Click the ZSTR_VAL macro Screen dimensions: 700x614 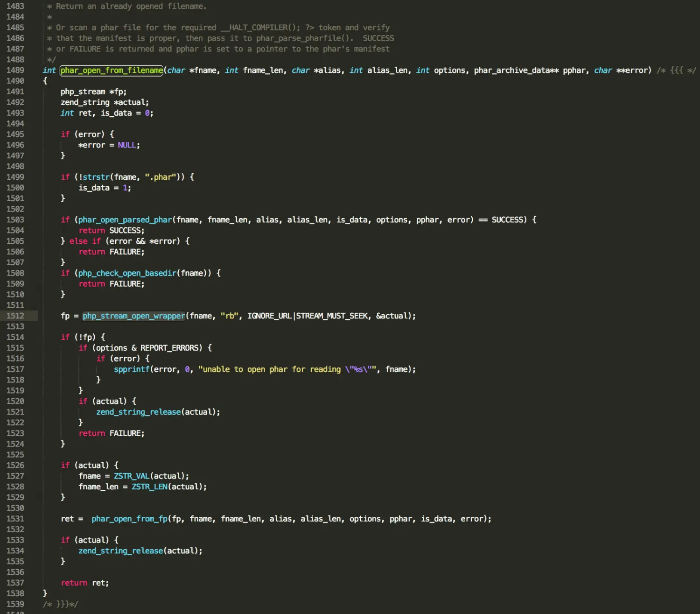click(132, 476)
